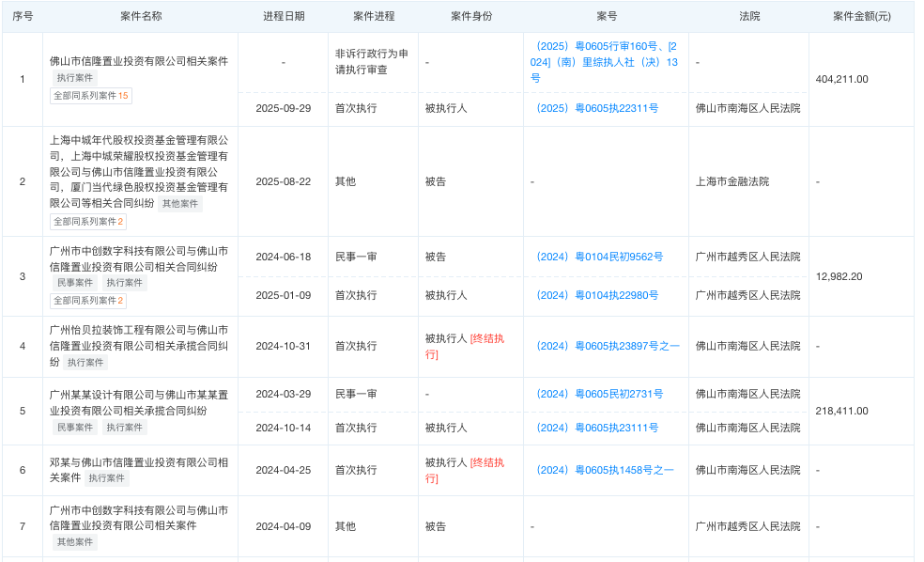The height and width of the screenshot is (562, 924).
Task: Select date 2024-06-18
Action: pyautogui.click(x=284, y=258)
